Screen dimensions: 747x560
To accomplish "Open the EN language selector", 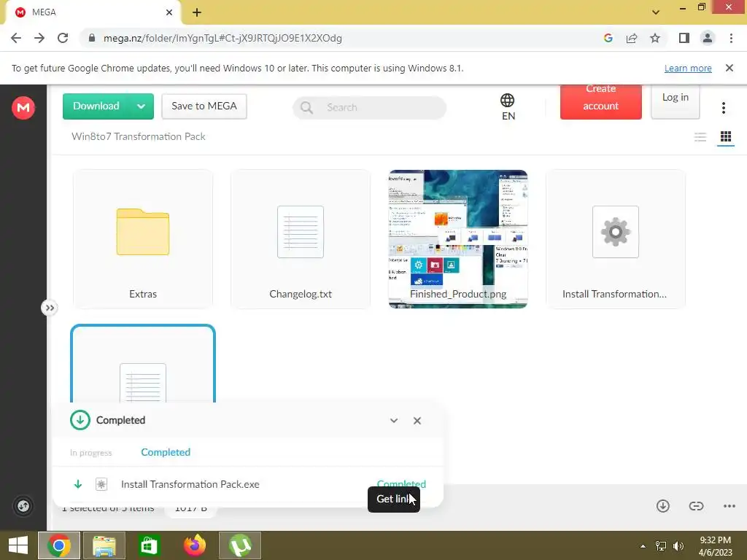I will (x=508, y=106).
